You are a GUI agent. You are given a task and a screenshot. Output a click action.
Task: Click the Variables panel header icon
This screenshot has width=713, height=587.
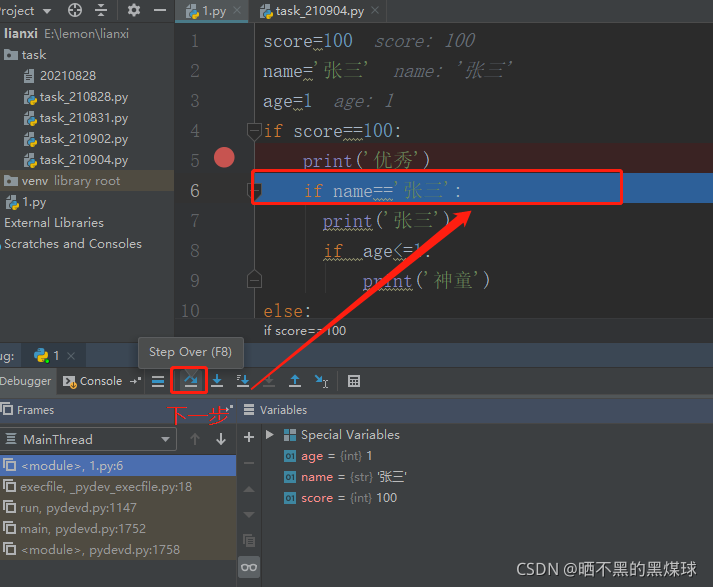point(249,410)
